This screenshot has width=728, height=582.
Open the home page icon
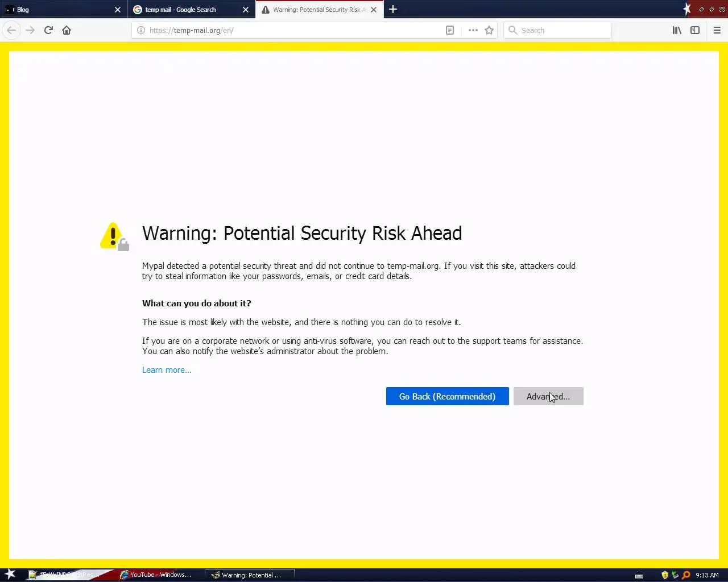pyautogui.click(x=67, y=30)
